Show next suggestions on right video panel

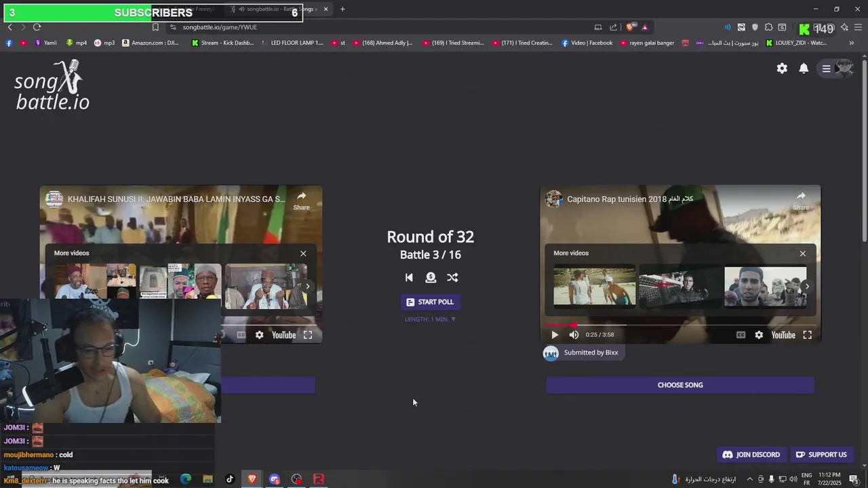tap(806, 287)
